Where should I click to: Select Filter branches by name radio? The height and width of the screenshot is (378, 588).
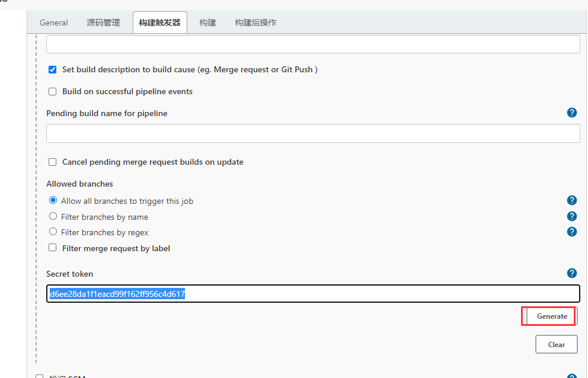point(53,216)
